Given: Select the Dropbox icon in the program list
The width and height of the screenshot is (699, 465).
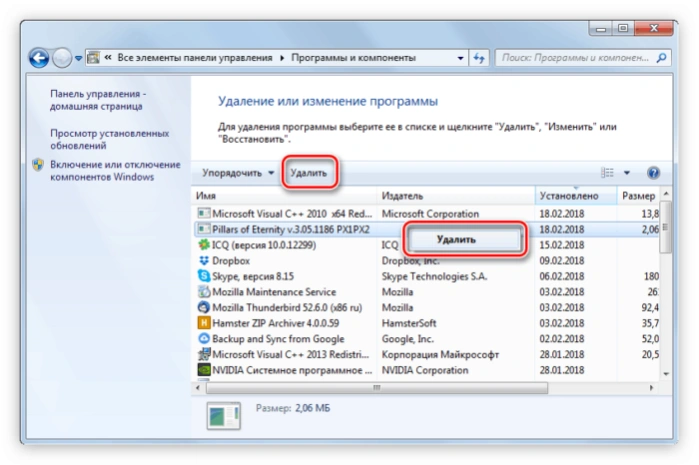Looking at the screenshot, I should pos(204,260).
